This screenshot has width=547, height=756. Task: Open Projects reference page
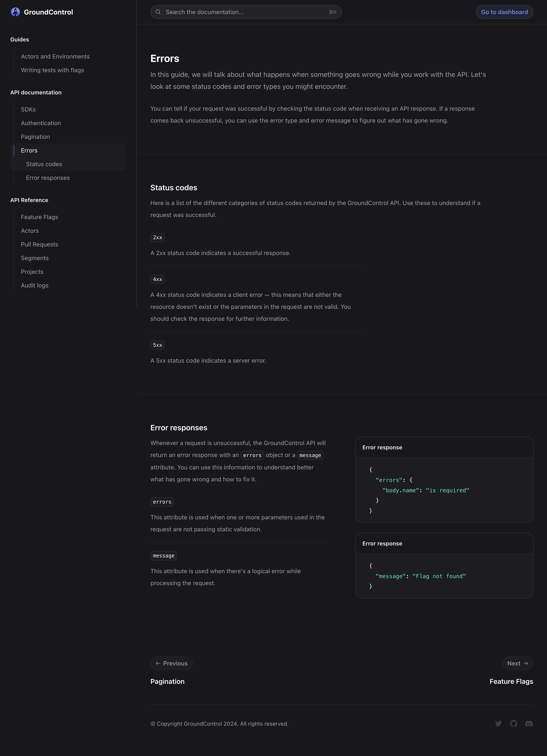[32, 272]
